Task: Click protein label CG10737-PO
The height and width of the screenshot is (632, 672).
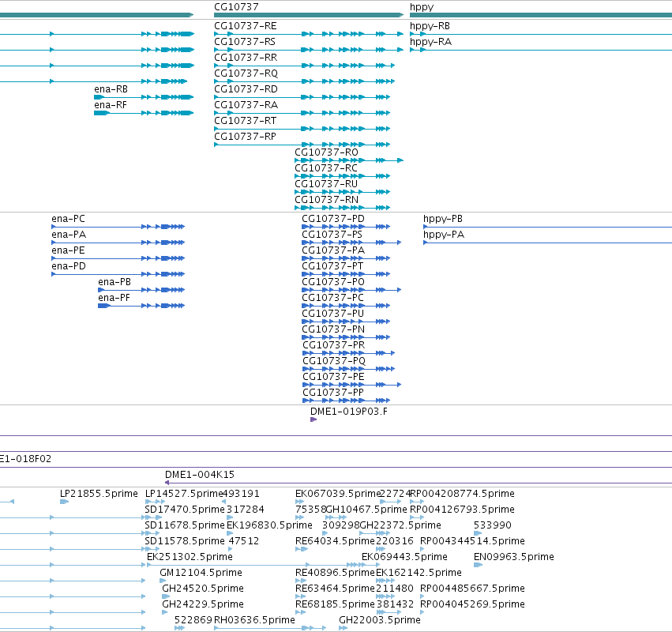Action: point(333,282)
